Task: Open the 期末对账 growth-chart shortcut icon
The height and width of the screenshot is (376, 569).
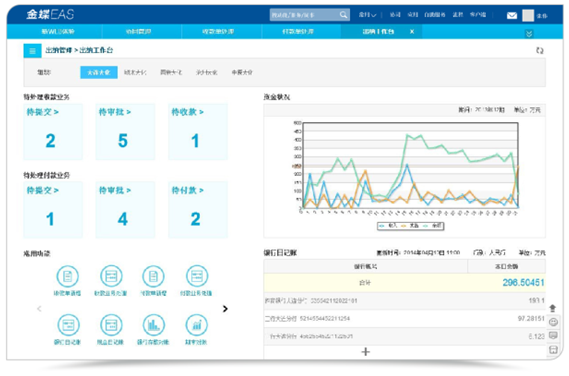Action: point(197,325)
